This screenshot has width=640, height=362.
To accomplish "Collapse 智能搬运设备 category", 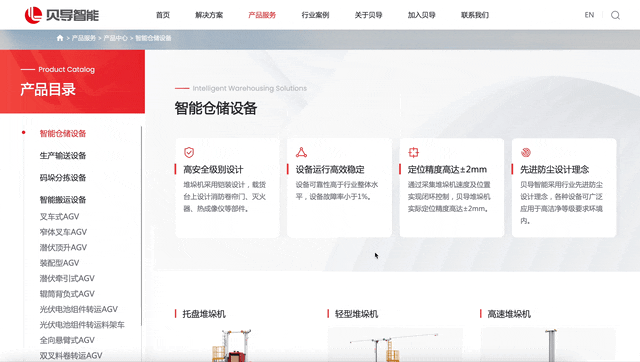I will pos(63,200).
